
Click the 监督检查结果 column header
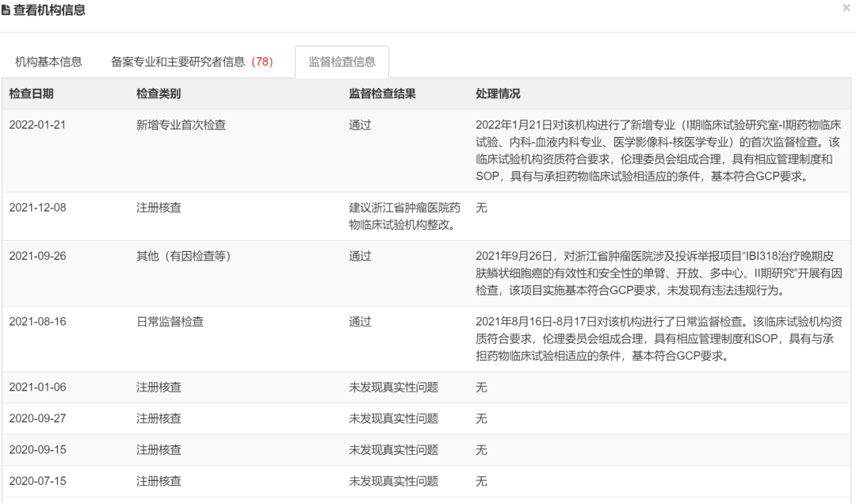pyautogui.click(x=383, y=94)
